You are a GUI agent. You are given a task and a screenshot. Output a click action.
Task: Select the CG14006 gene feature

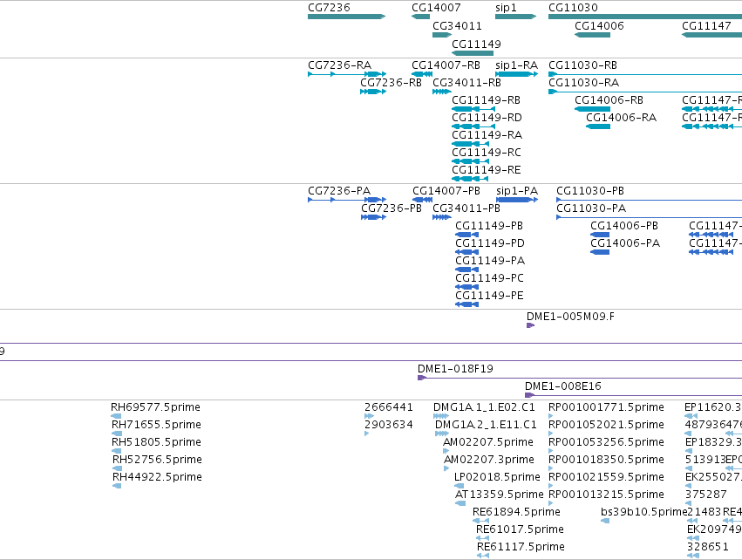pos(592,35)
